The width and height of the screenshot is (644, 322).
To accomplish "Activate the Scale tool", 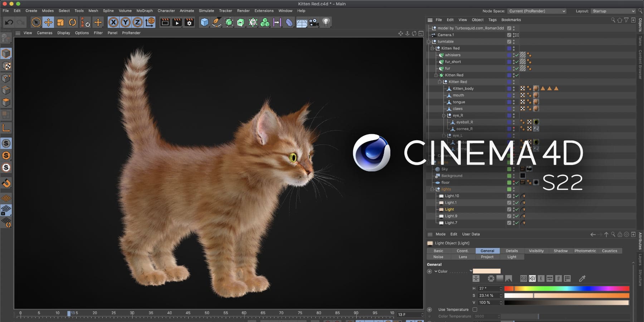I will (x=60, y=22).
